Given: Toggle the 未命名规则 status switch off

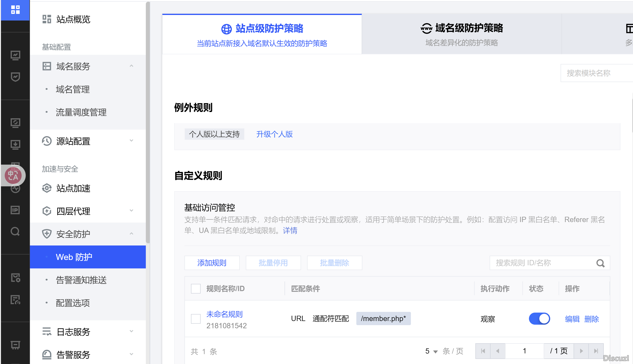Looking at the screenshot, I should 539,319.
